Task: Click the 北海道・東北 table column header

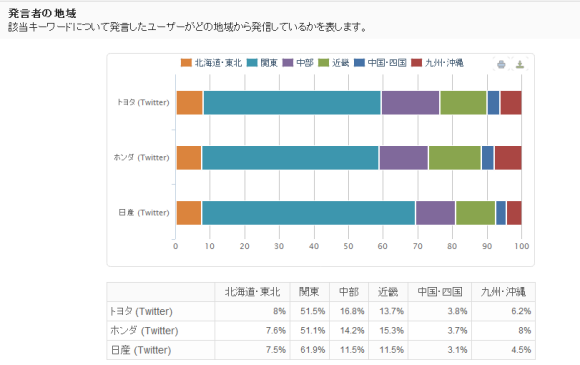Action: 252,292
